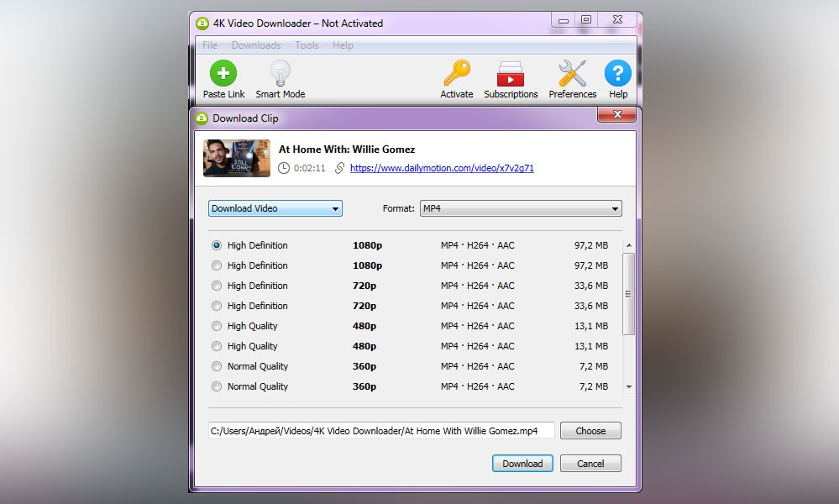Open Preferences with the wrench icon

(572, 73)
